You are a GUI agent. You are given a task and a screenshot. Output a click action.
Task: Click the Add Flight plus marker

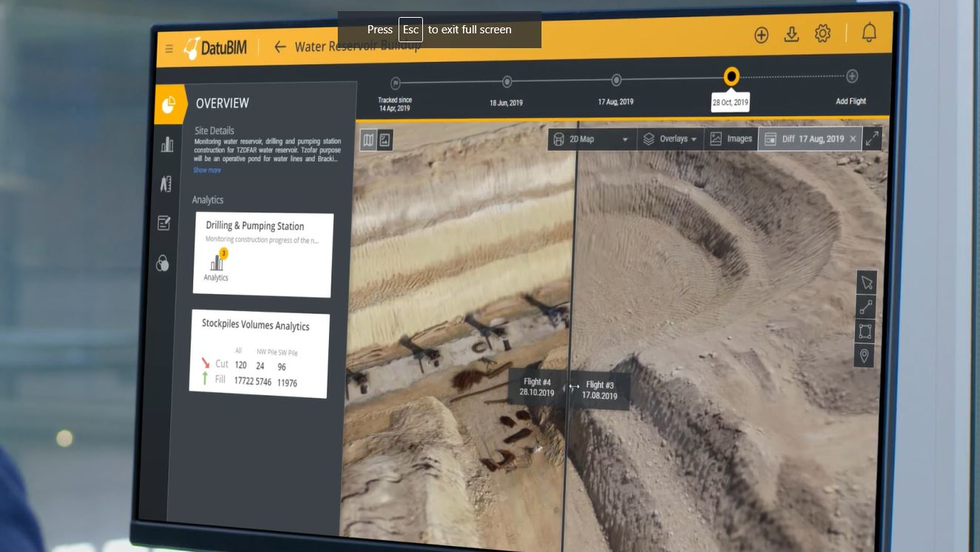coord(852,76)
